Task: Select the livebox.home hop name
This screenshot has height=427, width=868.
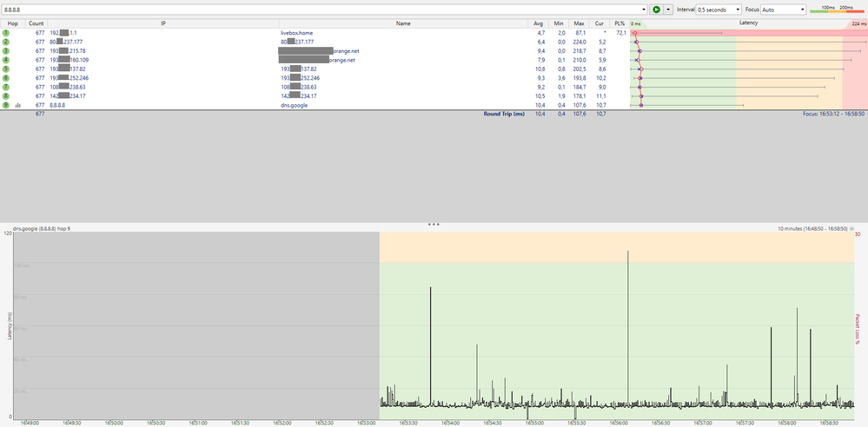Action: 296,33
